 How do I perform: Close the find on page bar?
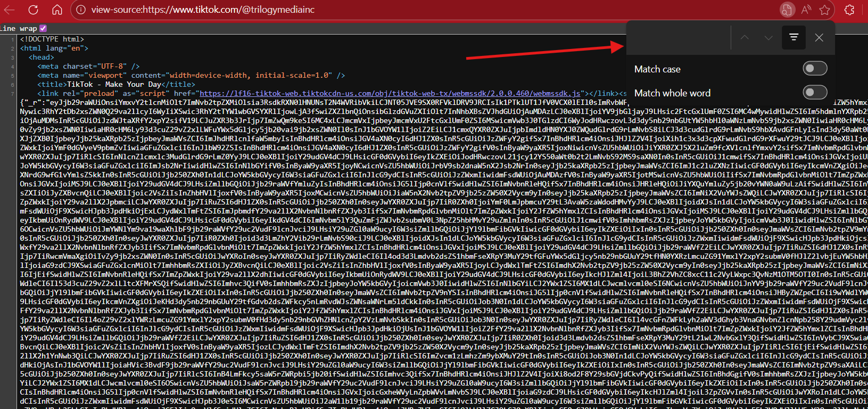(819, 37)
